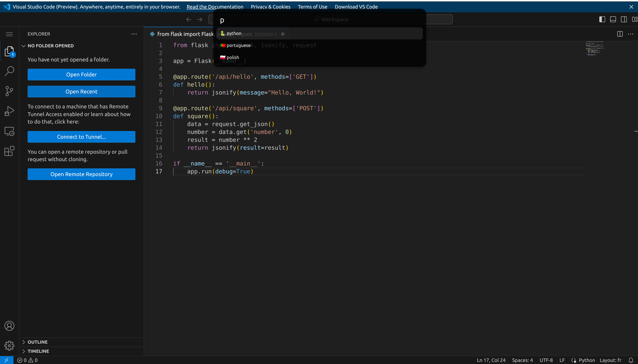The width and height of the screenshot is (638, 364).
Task: Open the Search view in activity bar
Action: [x=9, y=71]
